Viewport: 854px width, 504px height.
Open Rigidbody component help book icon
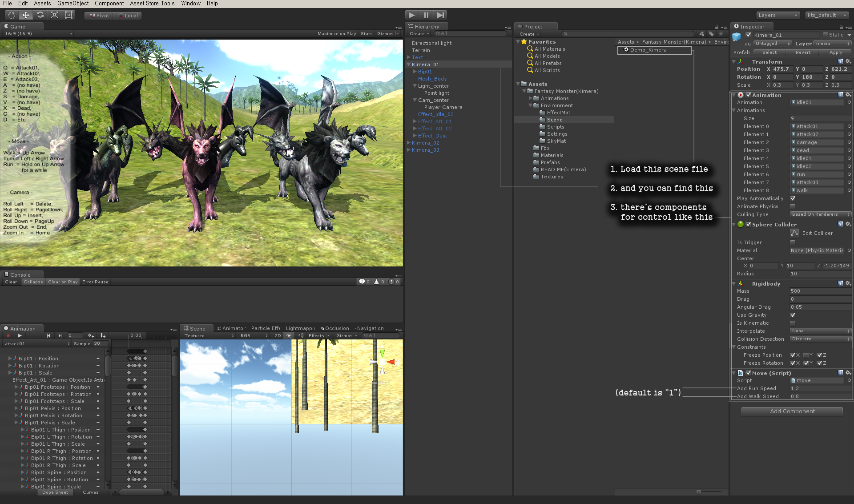tap(841, 283)
